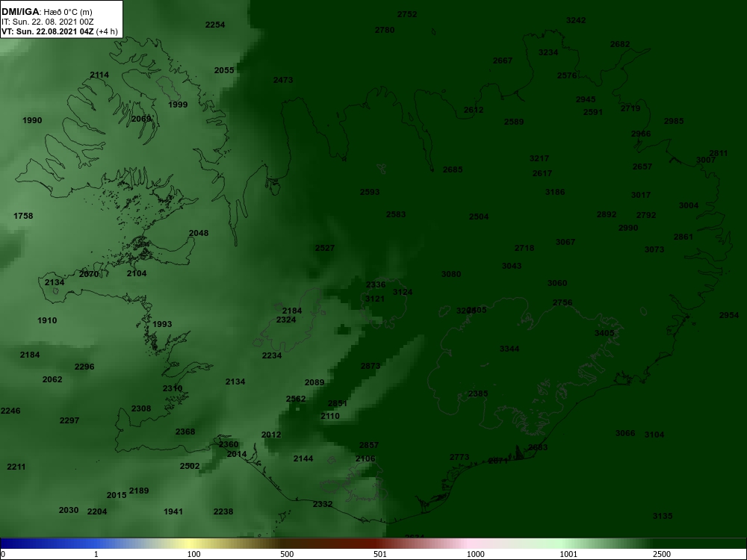This screenshot has width=747, height=560.
Task: Click the 2473 height value
Action: 283,80
